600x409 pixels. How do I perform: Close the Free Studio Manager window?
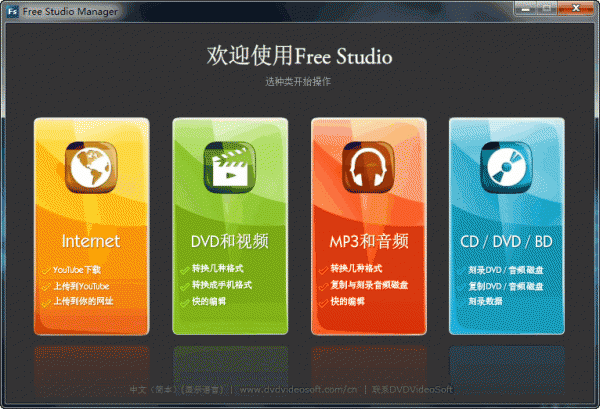pyautogui.click(x=573, y=9)
